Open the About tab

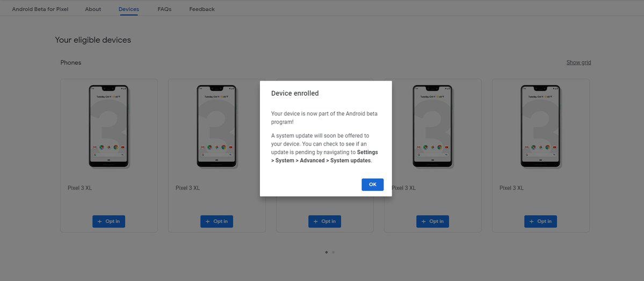[93, 9]
